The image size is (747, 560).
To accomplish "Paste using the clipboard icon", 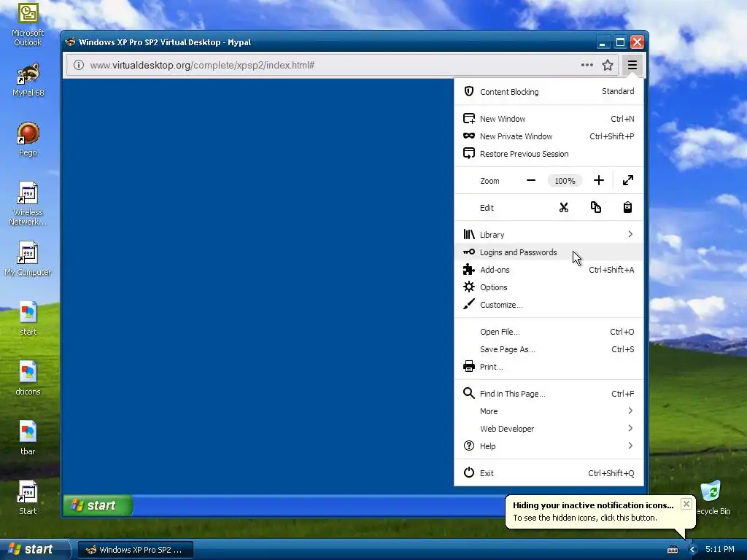I will point(627,207).
